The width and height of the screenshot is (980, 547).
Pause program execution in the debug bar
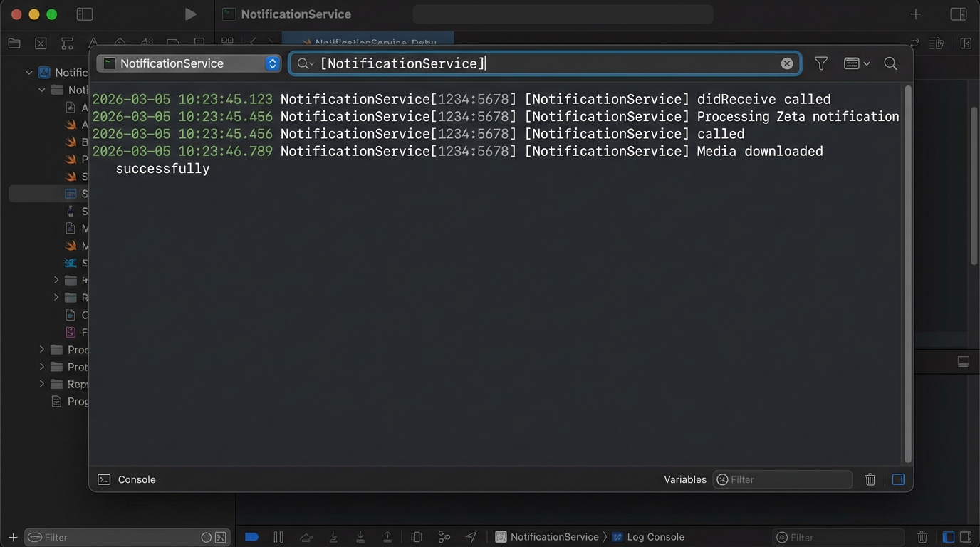coord(278,537)
